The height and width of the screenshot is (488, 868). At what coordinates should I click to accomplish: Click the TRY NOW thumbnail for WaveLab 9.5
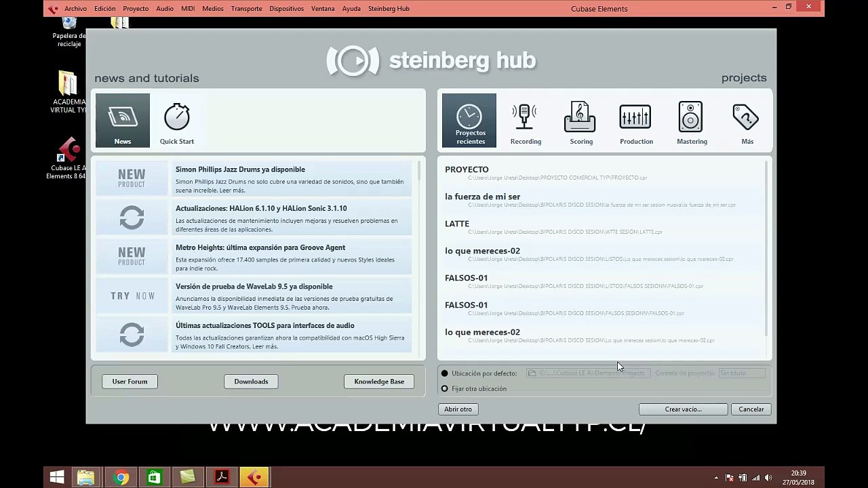[132, 296]
